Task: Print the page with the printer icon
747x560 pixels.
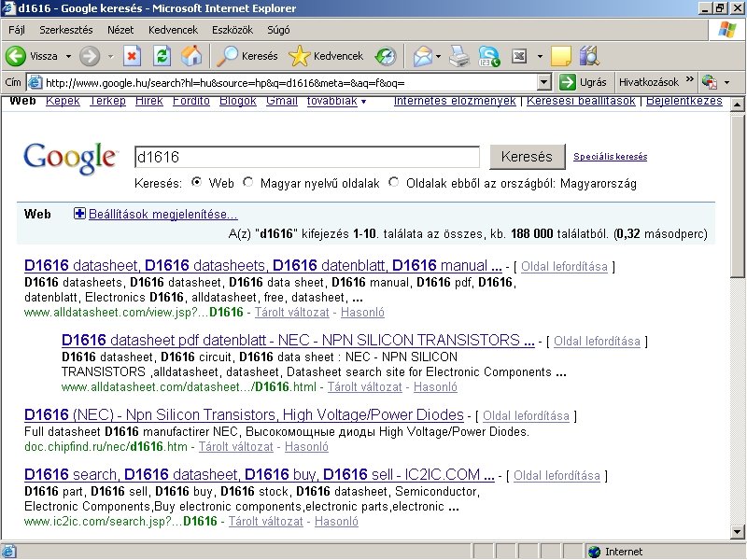Action: pyautogui.click(x=459, y=56)
